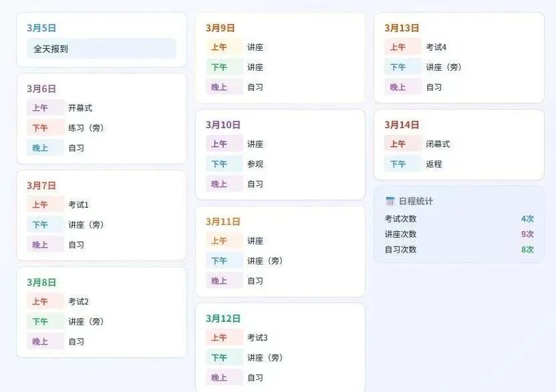The image size is (556, 392).
Task: Click the 参观 afternoon entry on 3月10日
Action: 255,164
